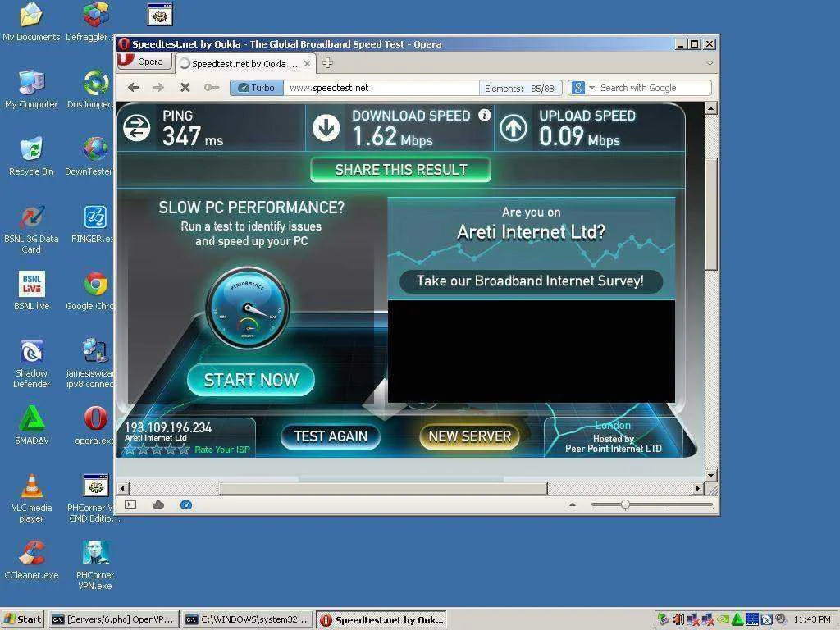Click the download speed arrow icon
840x630 pixels.
(x=326, y=127)
